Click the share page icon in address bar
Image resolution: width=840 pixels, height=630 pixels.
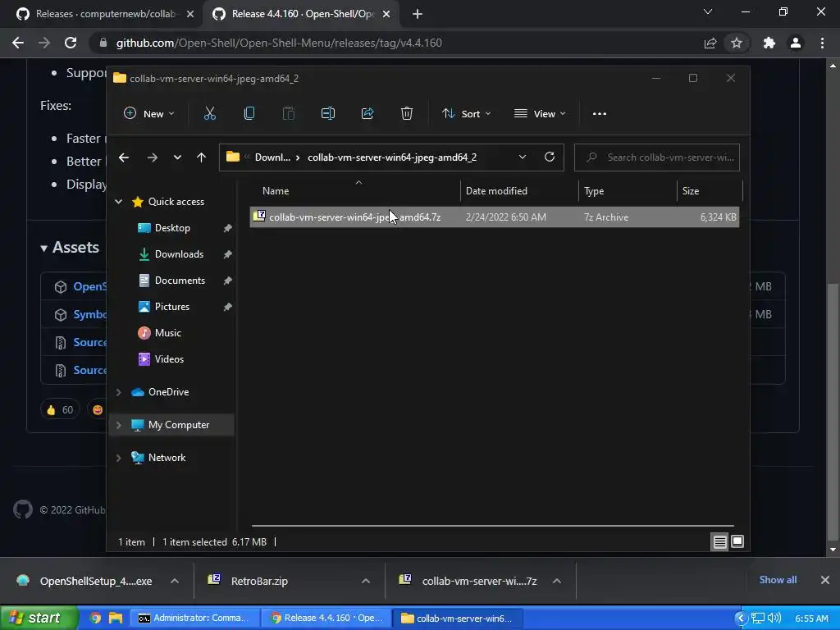coord(710,43)
